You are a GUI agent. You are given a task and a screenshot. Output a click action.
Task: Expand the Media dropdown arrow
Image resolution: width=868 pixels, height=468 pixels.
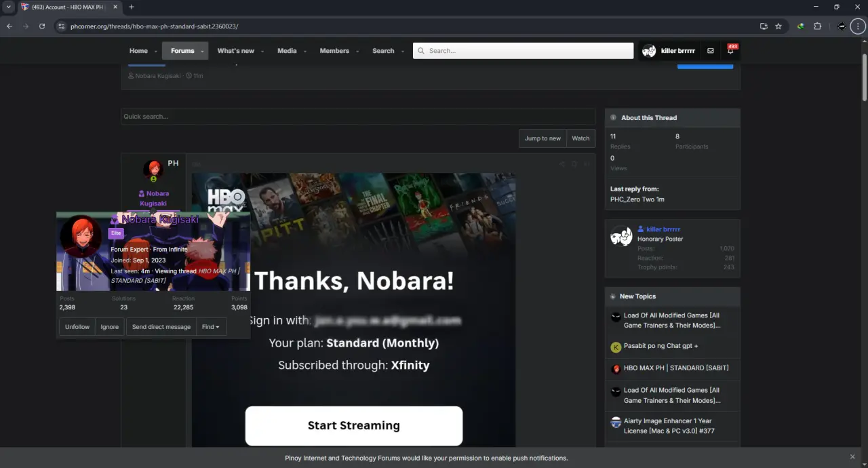click(x=304, y=52)
